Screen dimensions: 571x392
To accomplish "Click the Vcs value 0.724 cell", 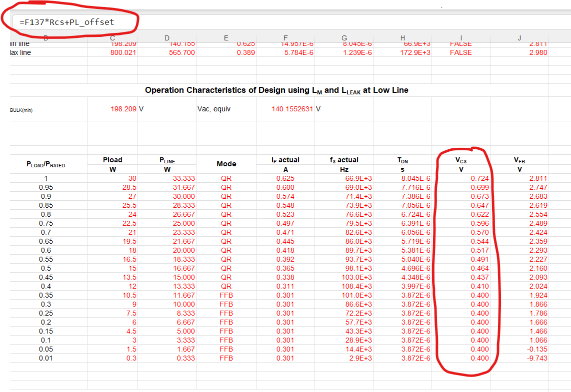I will pyautogui.click(x=461, y=179).
